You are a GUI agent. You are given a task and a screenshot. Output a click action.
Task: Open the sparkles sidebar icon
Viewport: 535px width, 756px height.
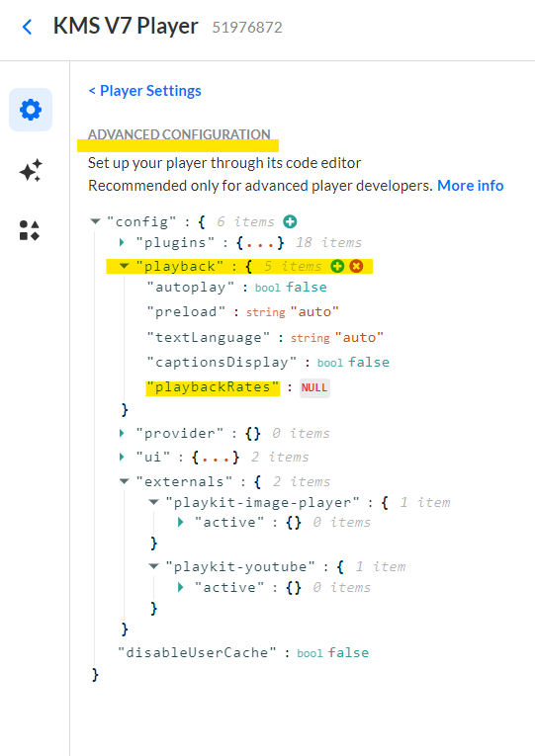point(31,170)
